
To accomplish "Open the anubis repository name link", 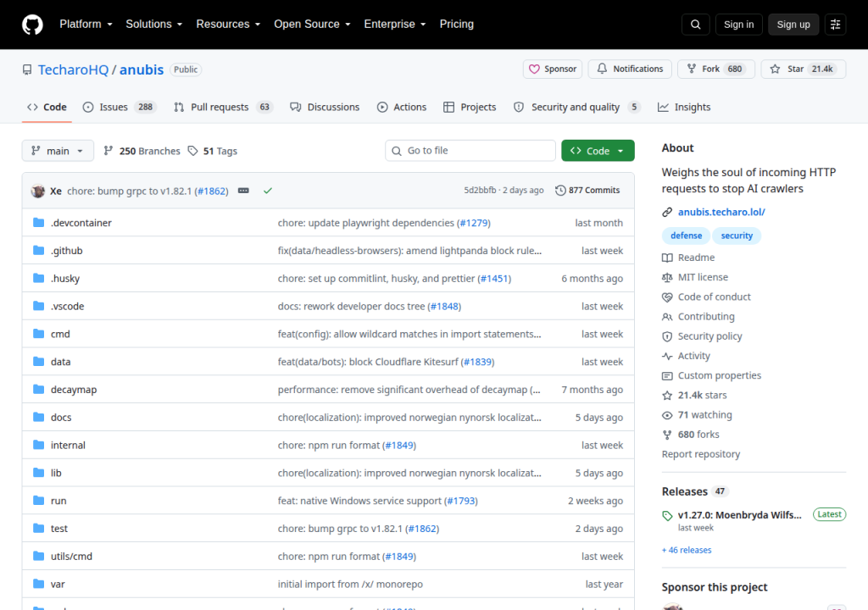I will (142, 69).
